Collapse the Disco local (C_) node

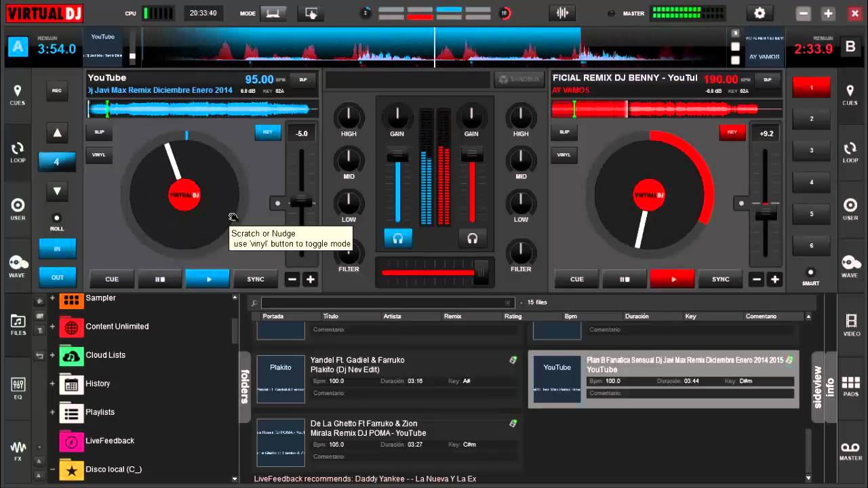(52, 469)
